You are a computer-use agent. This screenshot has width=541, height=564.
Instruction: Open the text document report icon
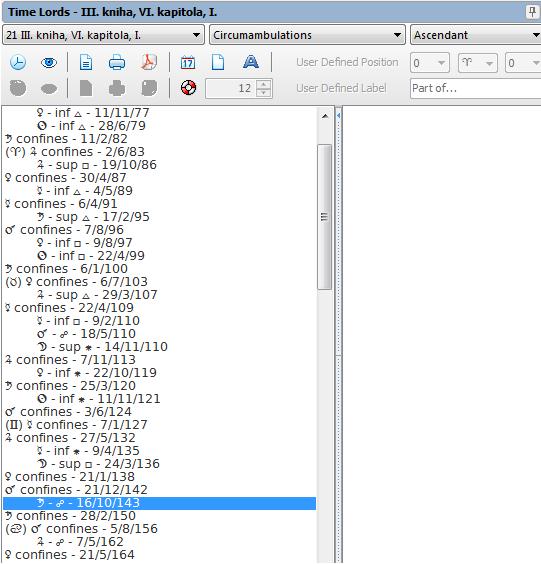[86, 63]
